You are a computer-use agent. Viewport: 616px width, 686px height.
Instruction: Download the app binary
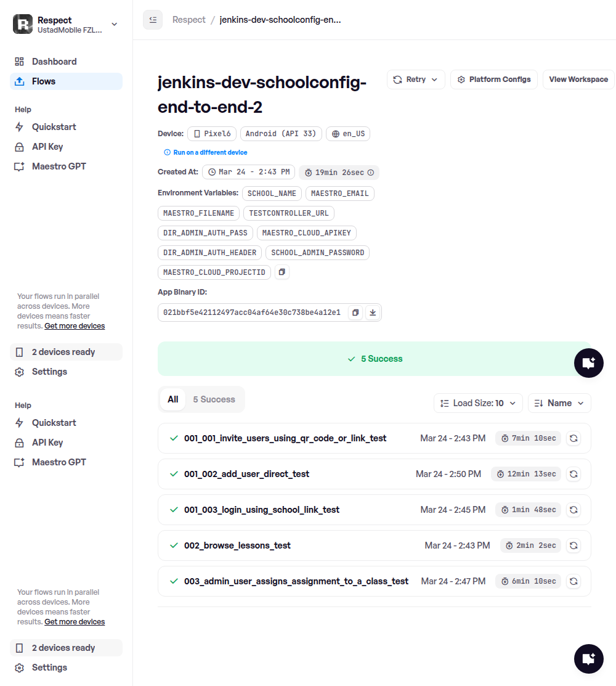pyautogui.click(x=372, y=312)
